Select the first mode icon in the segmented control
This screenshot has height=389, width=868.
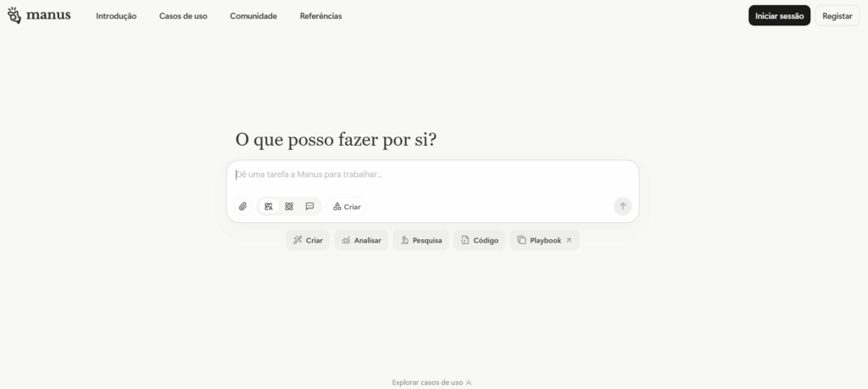pos(269,206)
